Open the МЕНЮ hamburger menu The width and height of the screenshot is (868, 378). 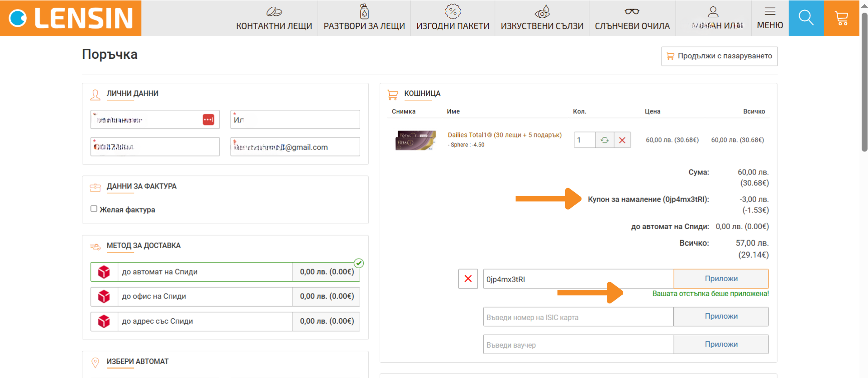point(770,18)
